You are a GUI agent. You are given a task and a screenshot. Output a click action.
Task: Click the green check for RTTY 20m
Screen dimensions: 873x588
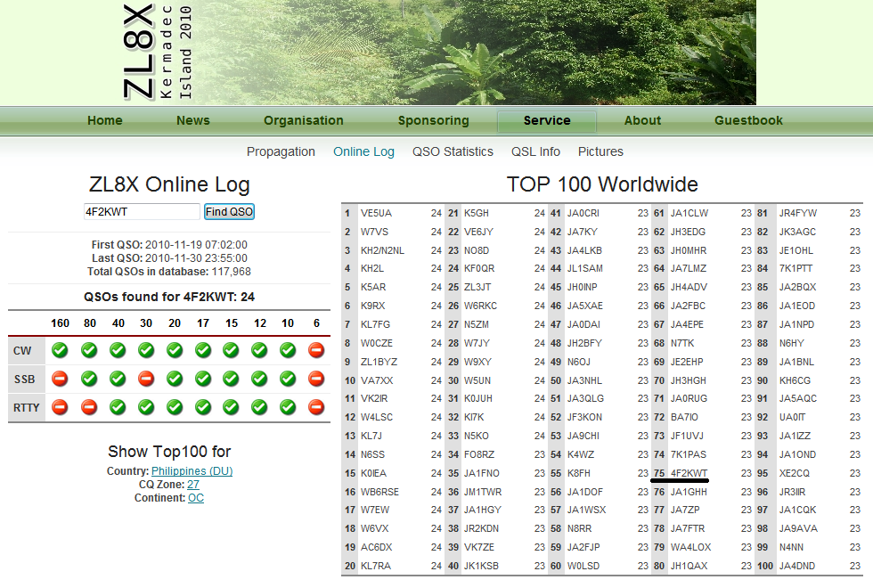(175, 407)
